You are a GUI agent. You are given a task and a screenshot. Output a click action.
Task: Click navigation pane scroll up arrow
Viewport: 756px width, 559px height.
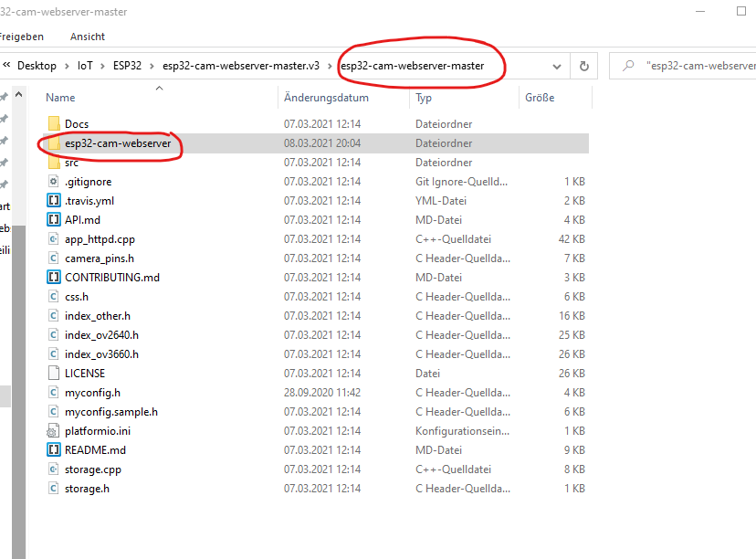click(19, 94)
